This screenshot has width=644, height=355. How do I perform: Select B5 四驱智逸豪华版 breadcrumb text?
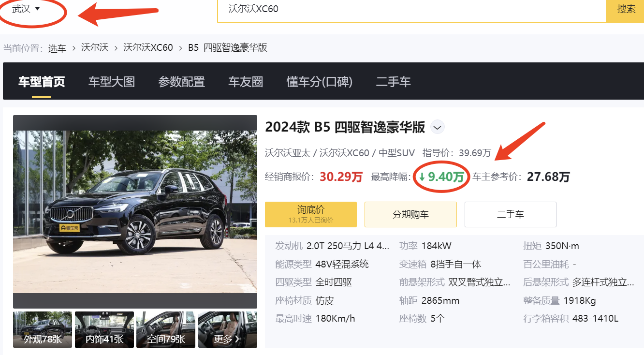(x=227, y=47)
